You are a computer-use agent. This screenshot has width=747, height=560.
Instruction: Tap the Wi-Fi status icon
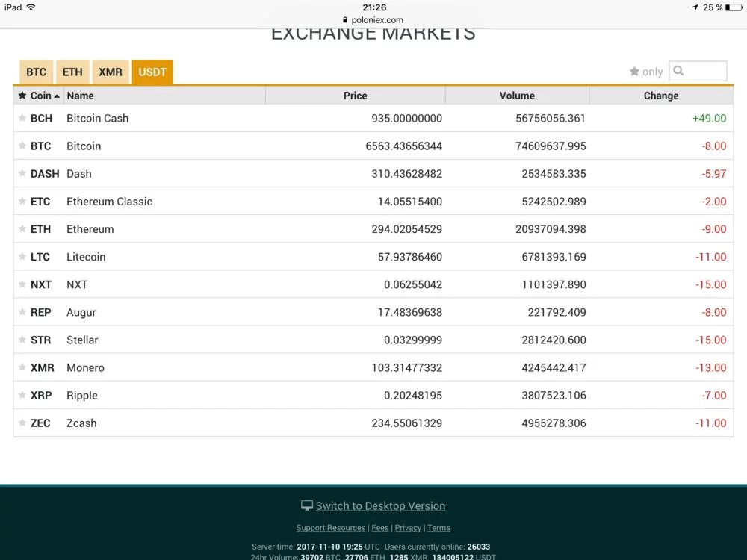click(31, 7)
